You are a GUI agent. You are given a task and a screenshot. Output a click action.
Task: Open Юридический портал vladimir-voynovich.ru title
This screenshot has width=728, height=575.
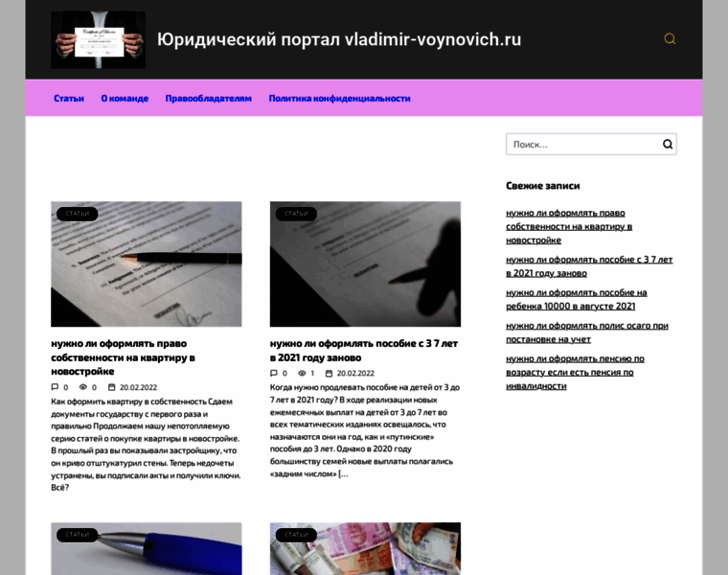click(x=339, y=39)
